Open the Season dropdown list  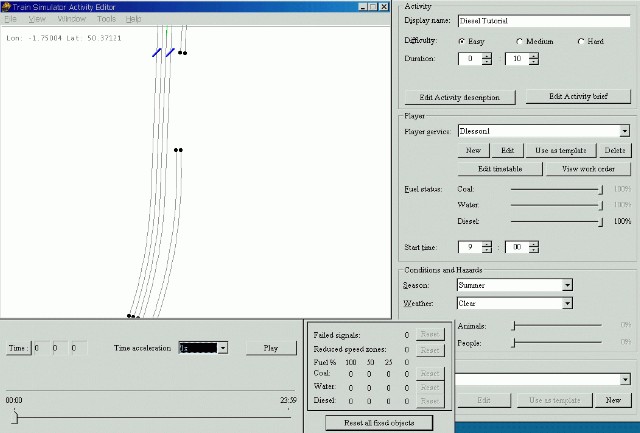[567, 285]
